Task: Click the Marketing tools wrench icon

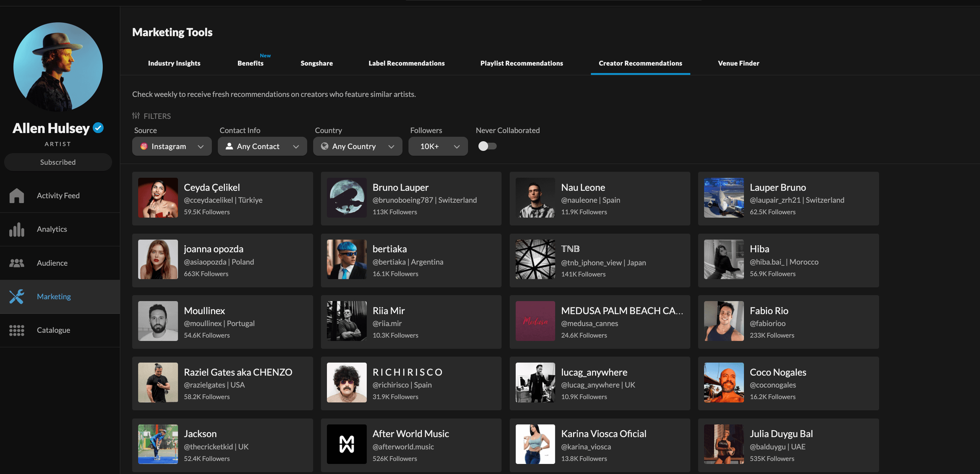Action: click(17, 296)
